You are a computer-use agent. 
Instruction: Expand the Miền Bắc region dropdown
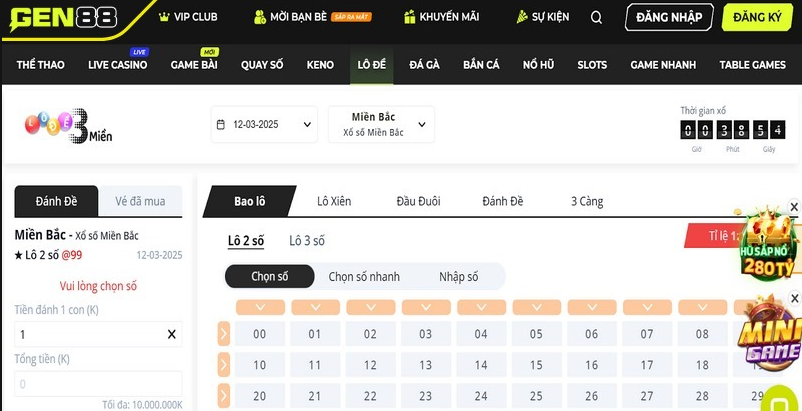pos(381,124)
